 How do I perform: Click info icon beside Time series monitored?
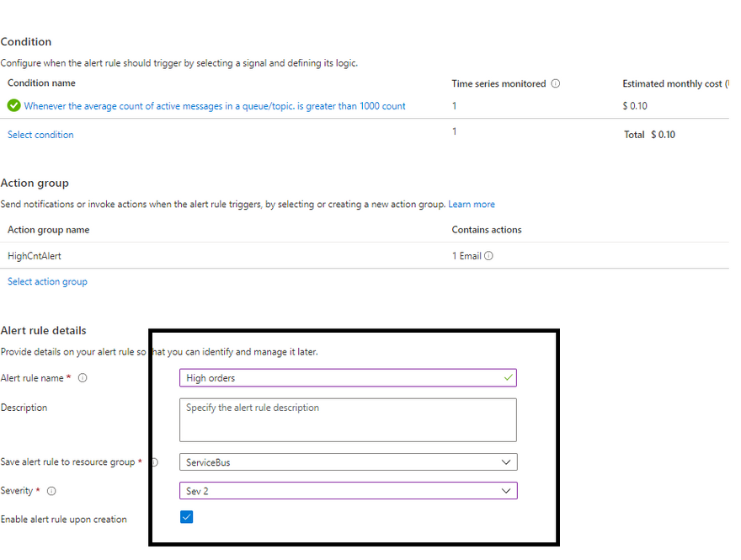[x=556, y=83]
